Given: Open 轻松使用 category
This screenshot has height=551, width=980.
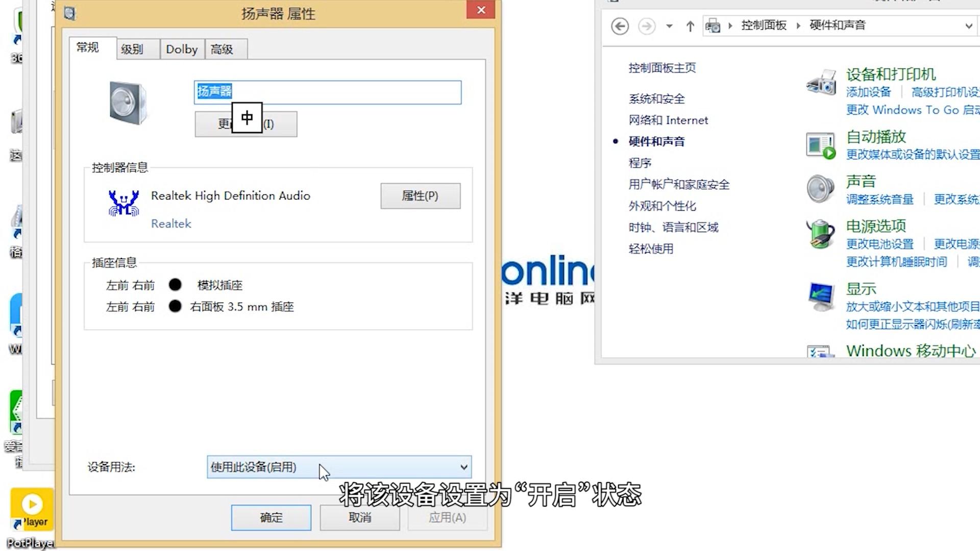Looking at the screenshot, I should coord(651,248).
